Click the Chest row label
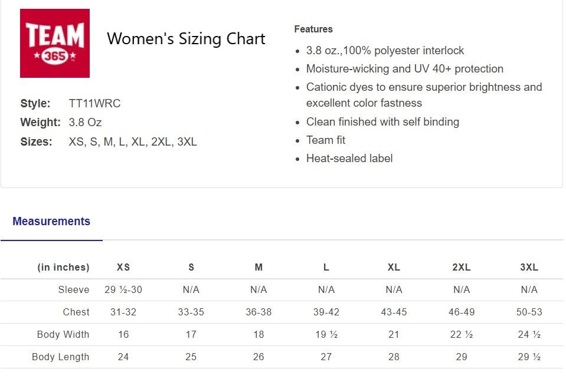This screenshot has height=392, width=566. 76,312
